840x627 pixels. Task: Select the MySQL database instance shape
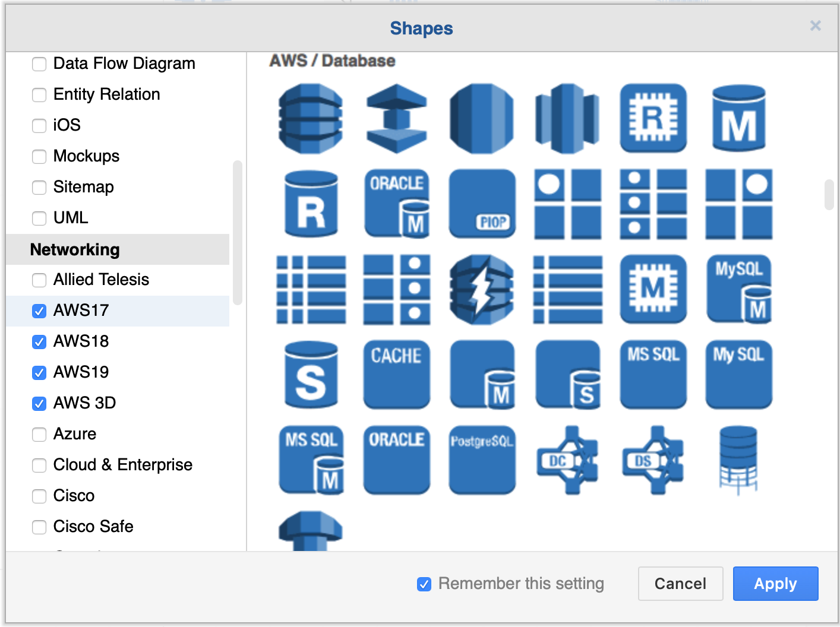pyautogui.click(x=738, y=290)
